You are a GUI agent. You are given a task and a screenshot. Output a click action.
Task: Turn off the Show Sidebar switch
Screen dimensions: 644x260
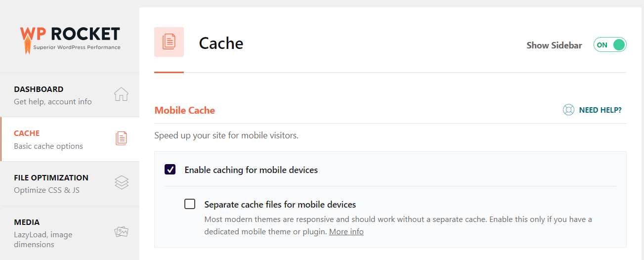click(610, 45)
